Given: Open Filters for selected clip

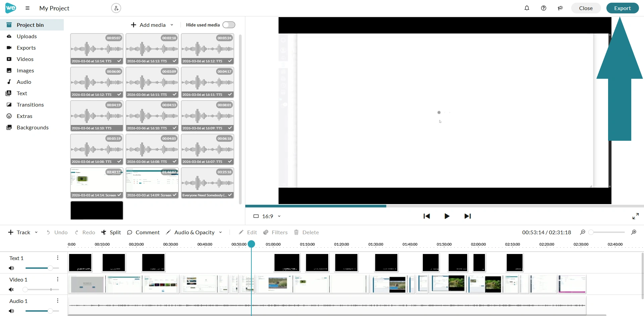Looking at the screenshot, I should pos(276,232).
